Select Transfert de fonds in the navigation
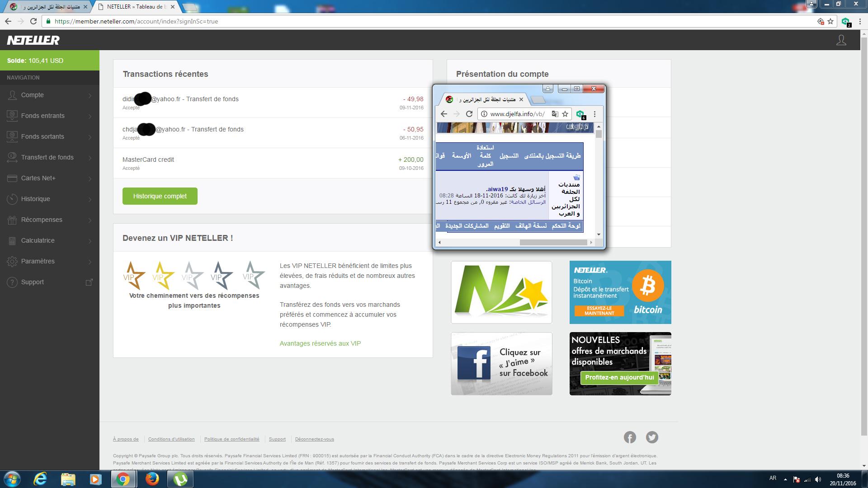 (x=50, y=157)
